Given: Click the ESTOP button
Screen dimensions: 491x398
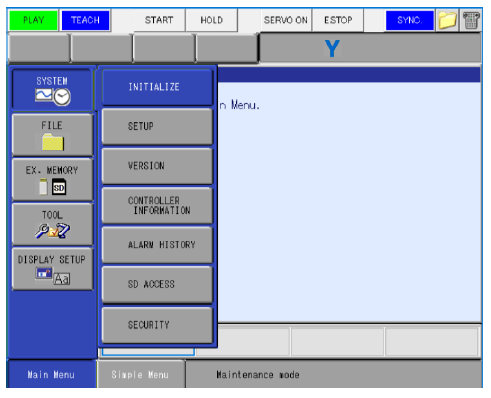Looking at the screenshot, I should pyautogui.click(x=338, y=20).
